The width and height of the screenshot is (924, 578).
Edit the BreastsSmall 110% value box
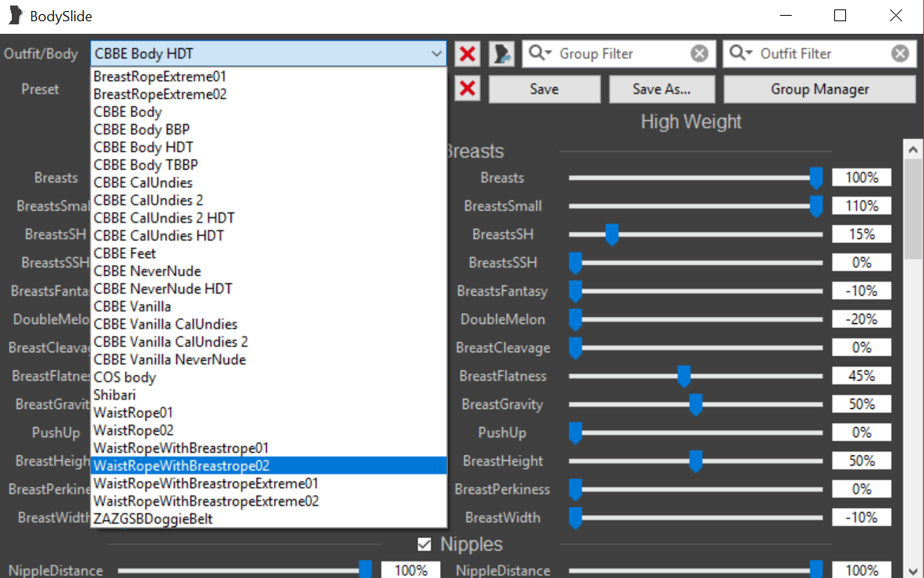(x=862, y=206)
